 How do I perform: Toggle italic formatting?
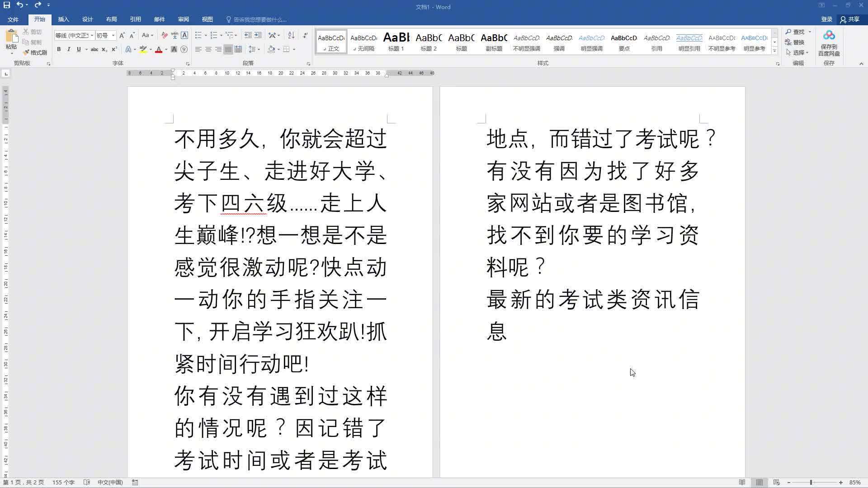pyautogui.click(x=69, y=49)
